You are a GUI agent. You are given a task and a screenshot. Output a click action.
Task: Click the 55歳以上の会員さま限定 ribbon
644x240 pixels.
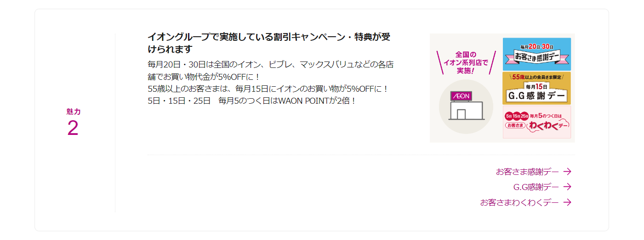tap(537, 77)
